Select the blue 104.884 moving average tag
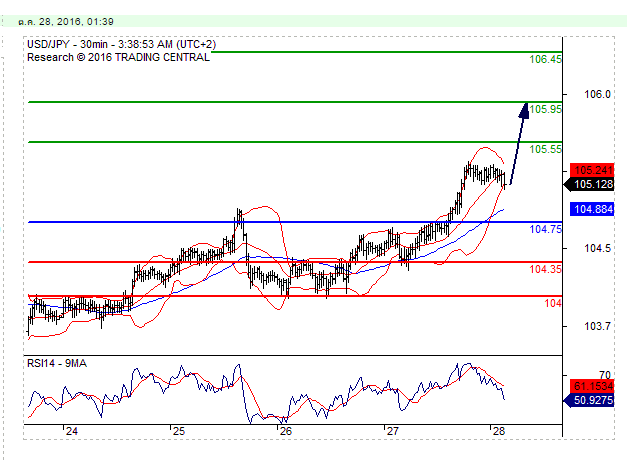The height and width of the screenshot is (462, 627). (592, 209)
